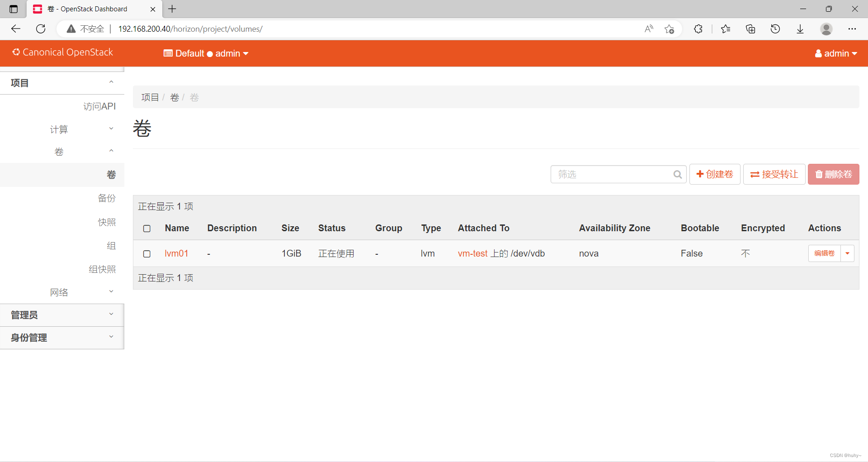
Task: Click the browser address bar URL
Action: pyautogui.click(x=190, y=29)
